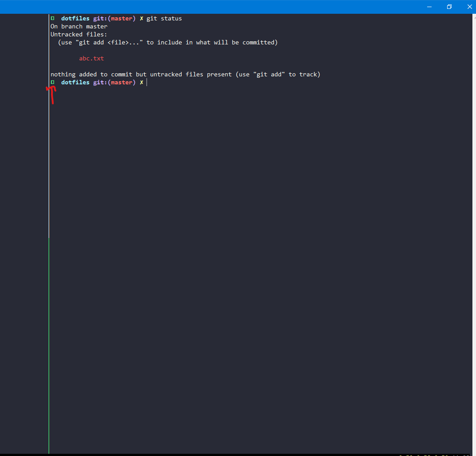Click the green prompt glyph on the first prompt line
Screen dimensions: 476x456
(52, 18)
